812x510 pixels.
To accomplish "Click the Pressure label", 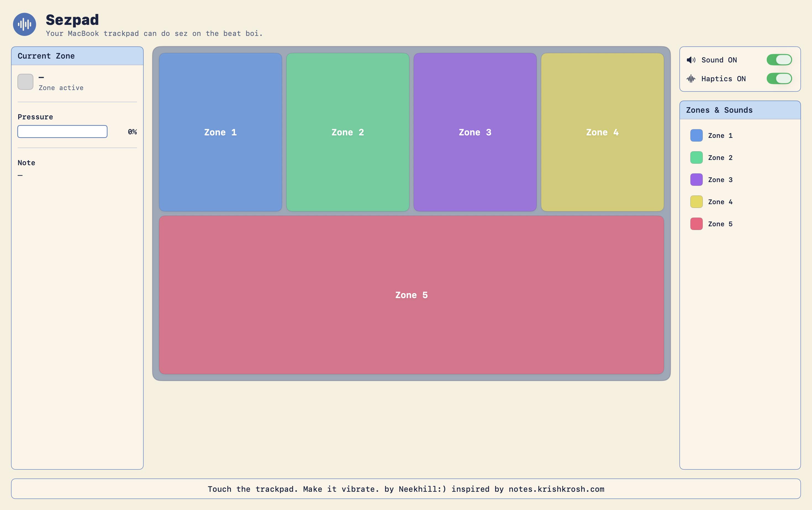I will pos(35,117).
